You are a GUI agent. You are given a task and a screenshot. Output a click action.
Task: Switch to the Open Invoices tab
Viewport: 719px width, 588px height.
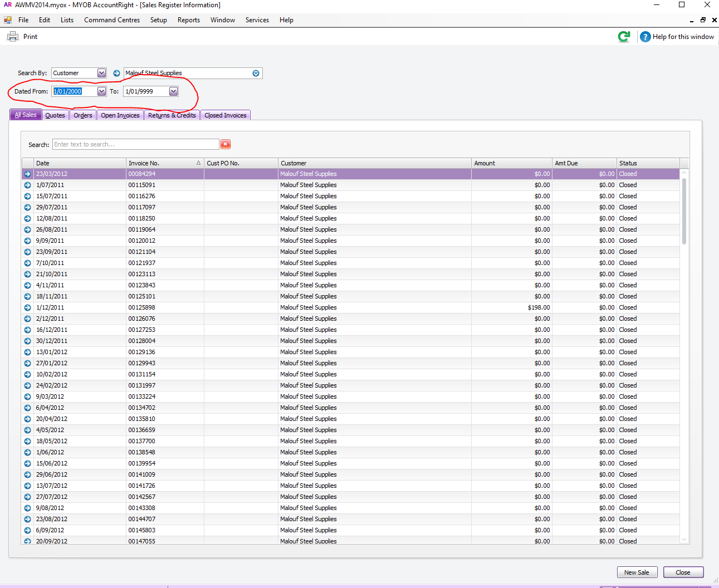click(x=120, y=115)
